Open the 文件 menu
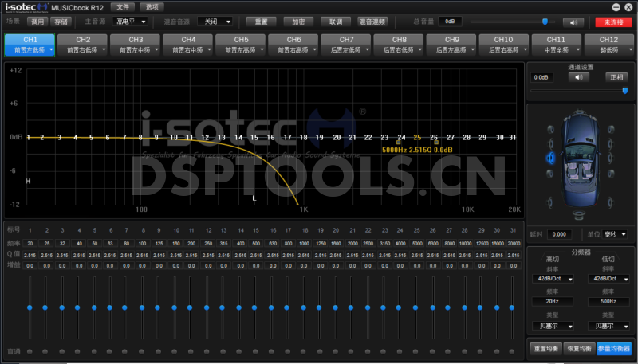This screenshot has width=638, height=364. point(122,6)
